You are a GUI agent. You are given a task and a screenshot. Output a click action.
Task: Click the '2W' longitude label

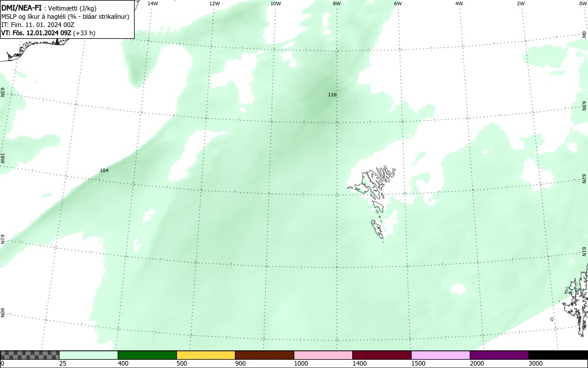click(x=520, y=4)
